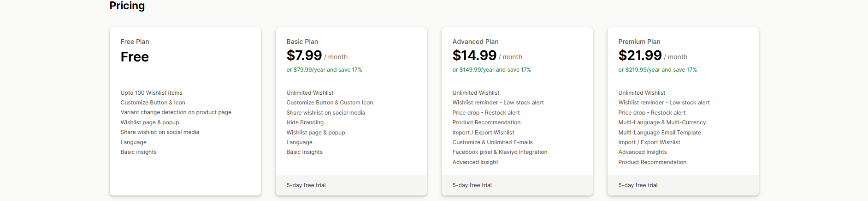
Task: Click 'Customize & Unlimited E-mails' feature
Action: pos(492,142)
